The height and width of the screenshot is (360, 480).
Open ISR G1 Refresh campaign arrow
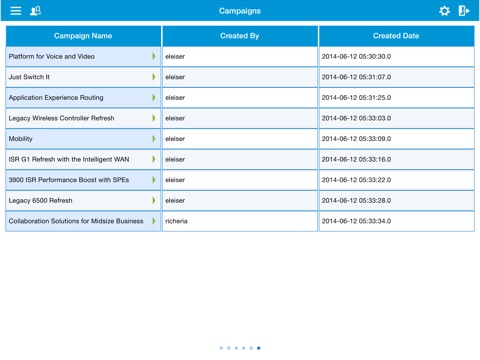click(x=154, y=159)
